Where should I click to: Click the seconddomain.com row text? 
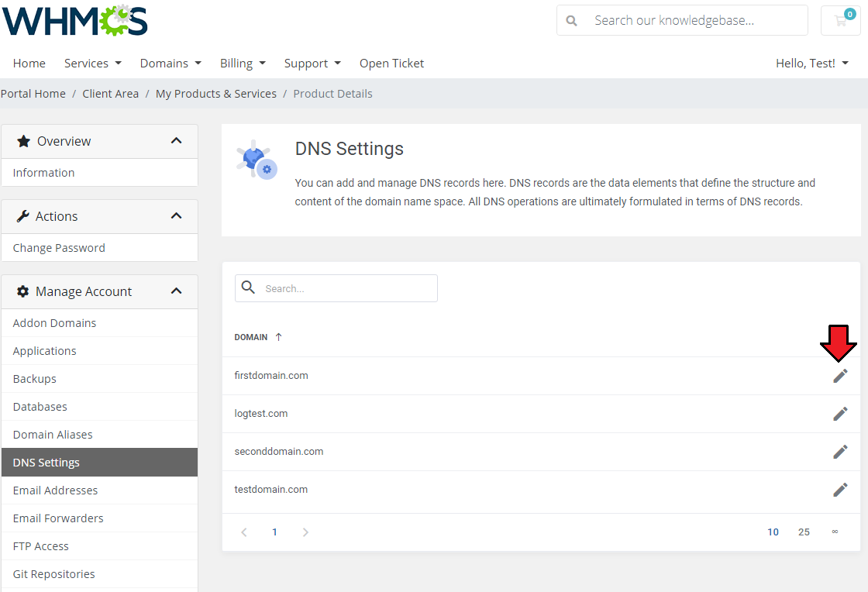278,452
